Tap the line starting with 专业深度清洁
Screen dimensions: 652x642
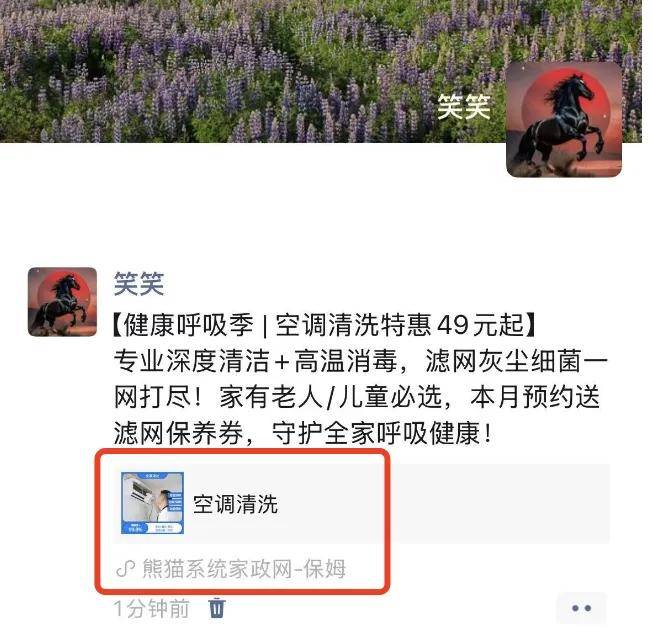pos(361,361)
